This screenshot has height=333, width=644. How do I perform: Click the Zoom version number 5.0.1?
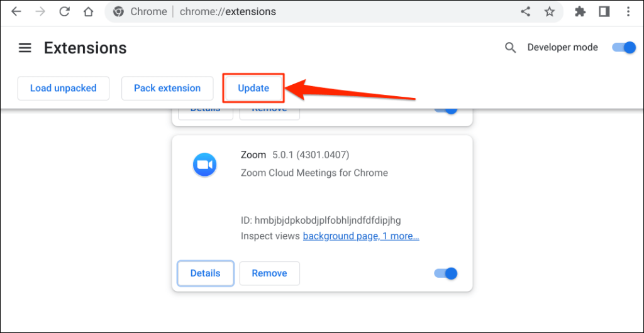pyautogui.click(x=311, y=155)
